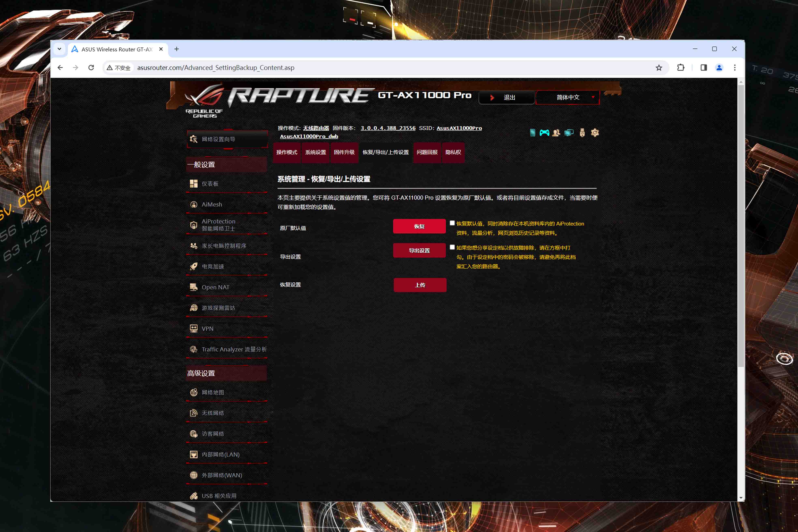
Task: Open the Open NAT page
Action: tap(227, 287)
